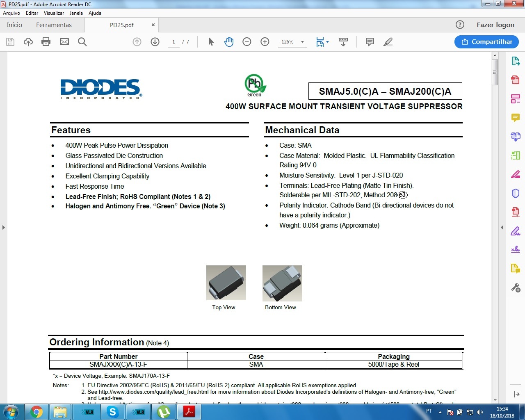Click the Compartilhar button
The width and height of the screenshot is (525, 420).
click(x=486, y=42)
